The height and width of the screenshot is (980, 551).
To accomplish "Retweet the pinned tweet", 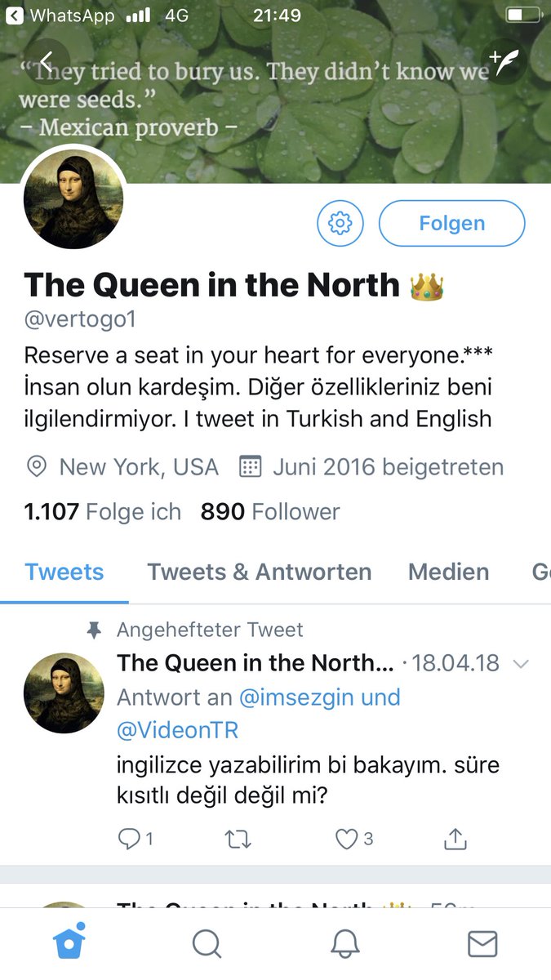I will pos(238,838).
